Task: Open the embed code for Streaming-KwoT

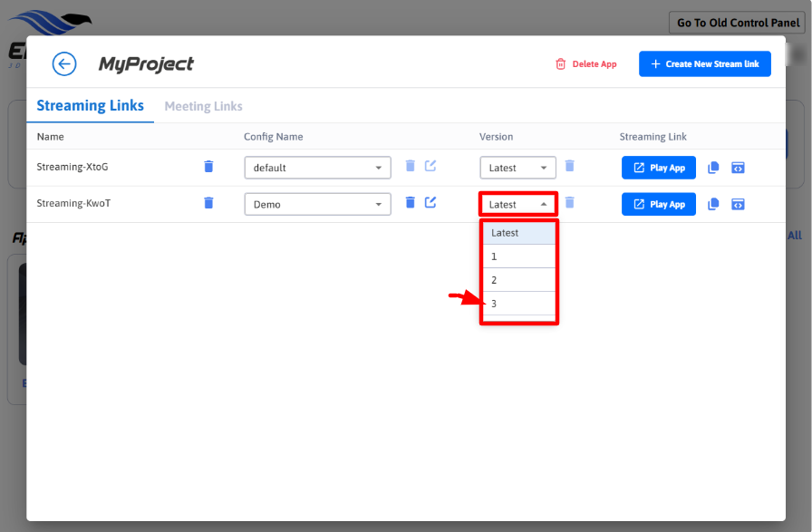Action: 738,204
